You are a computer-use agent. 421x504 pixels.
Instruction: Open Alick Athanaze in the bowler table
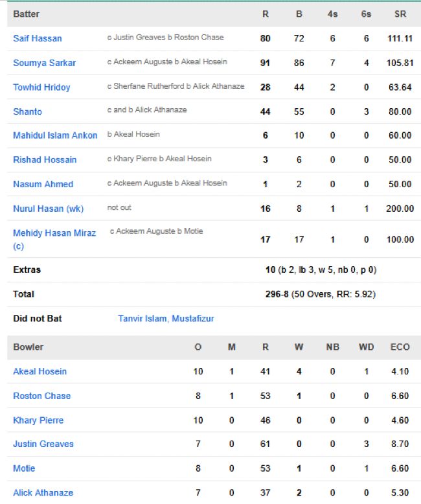click(x=43, y=492)
